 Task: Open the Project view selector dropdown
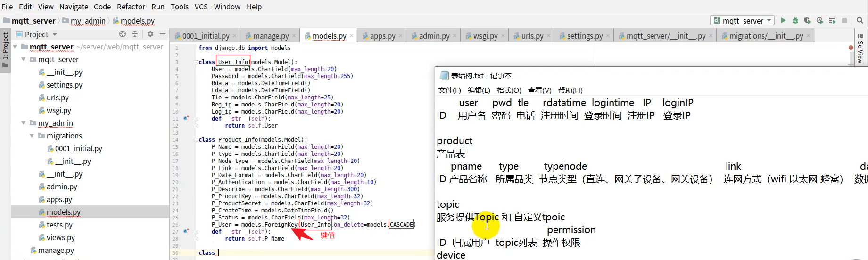click(37, 34)
